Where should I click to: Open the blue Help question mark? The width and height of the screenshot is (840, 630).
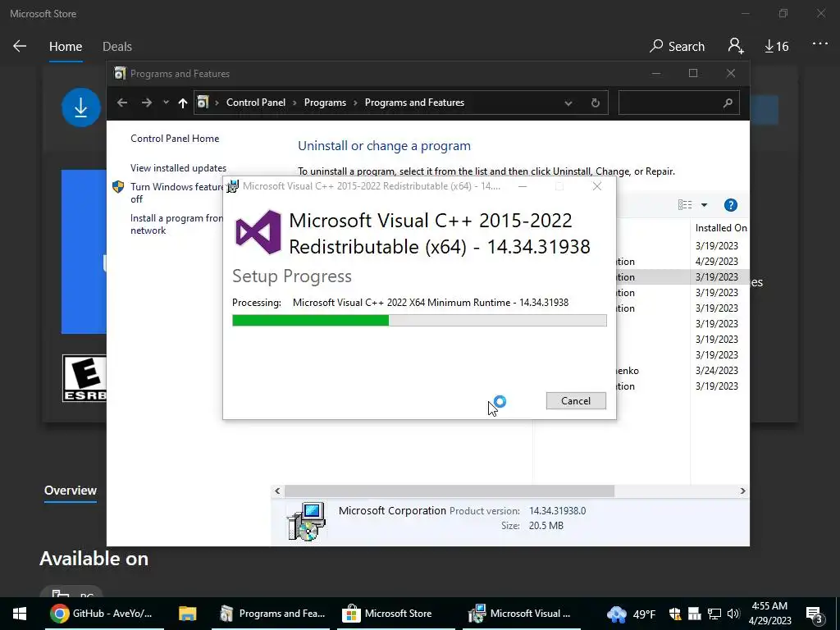[x=730, y=204]
